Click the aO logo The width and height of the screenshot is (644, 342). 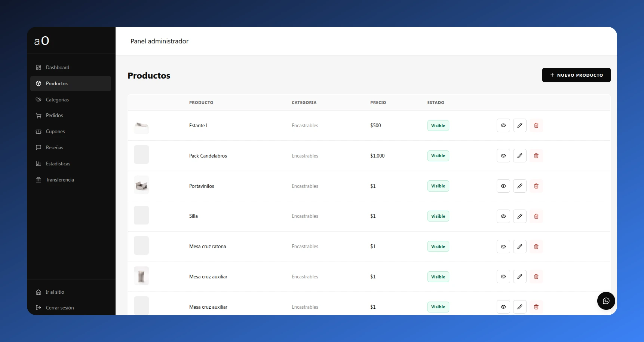pyautogui.click(x=42, y=41)
